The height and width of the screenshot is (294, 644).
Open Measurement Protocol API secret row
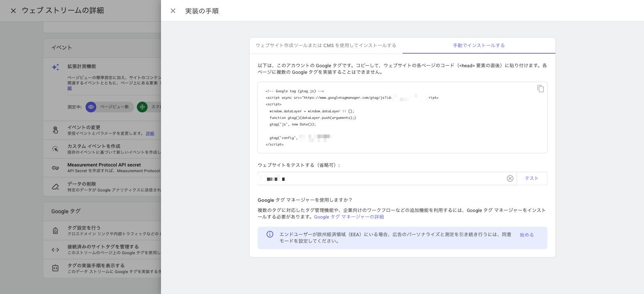[102, 168]
